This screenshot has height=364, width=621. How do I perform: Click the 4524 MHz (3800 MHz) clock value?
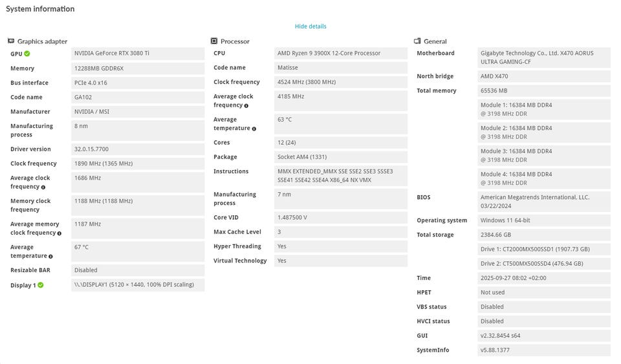(341, 82)
